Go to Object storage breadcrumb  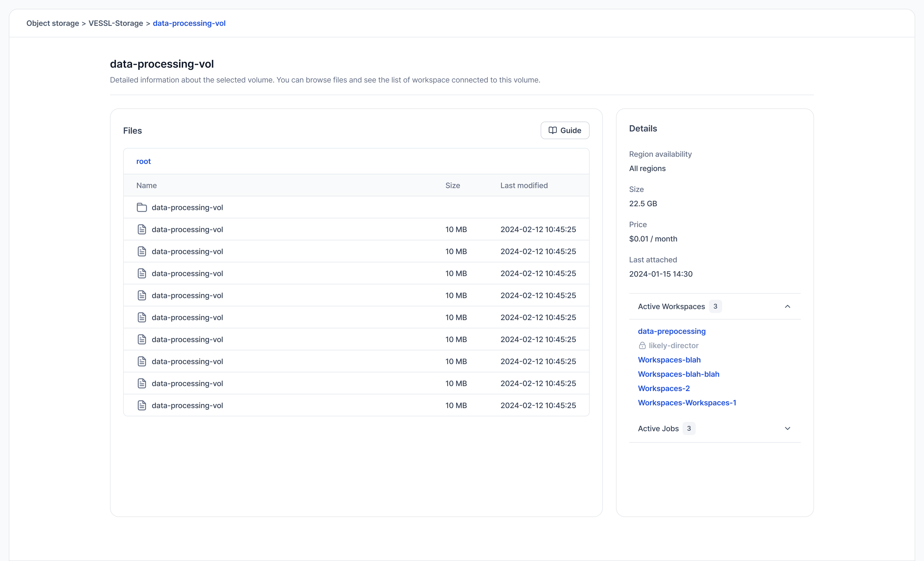tap(53, 23)
